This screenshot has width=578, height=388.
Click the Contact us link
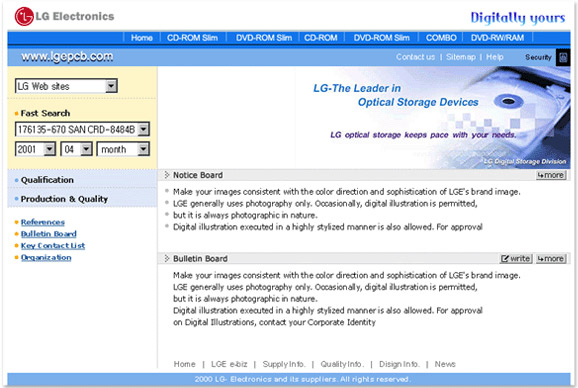415,57
